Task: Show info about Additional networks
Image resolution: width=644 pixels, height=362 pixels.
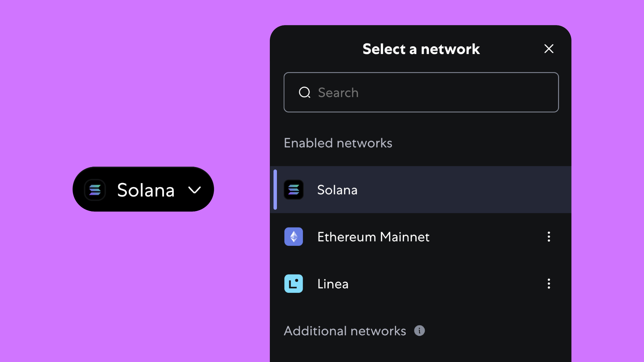Action: [419, 331]
